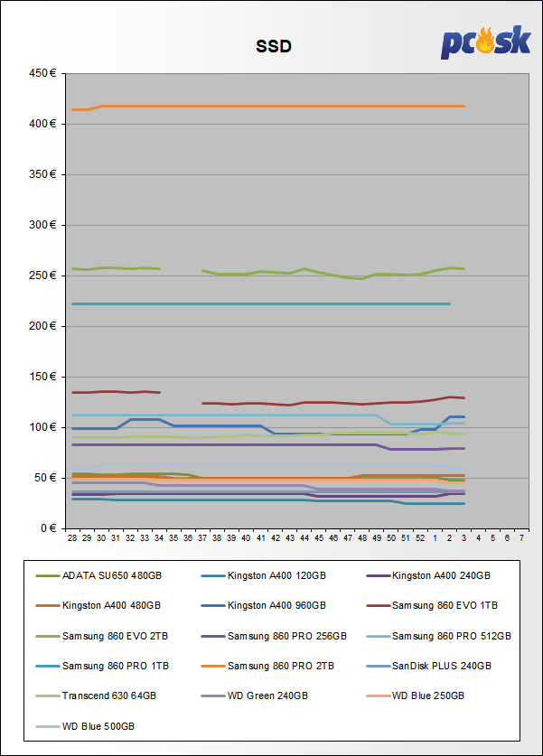Click the Samsung 860 EVO 2TB legend entry
This screenshot has width=543, height=756.
102,636
